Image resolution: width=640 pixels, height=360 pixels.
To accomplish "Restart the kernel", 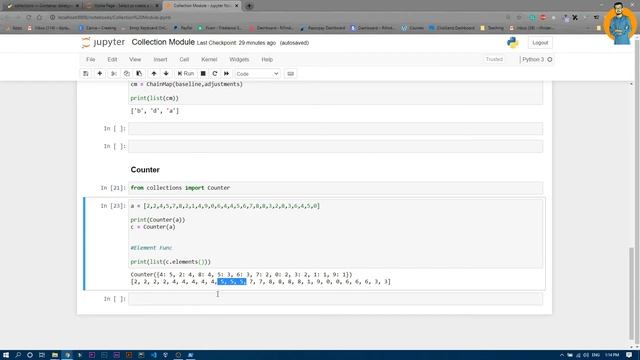I will click(215, 73).
